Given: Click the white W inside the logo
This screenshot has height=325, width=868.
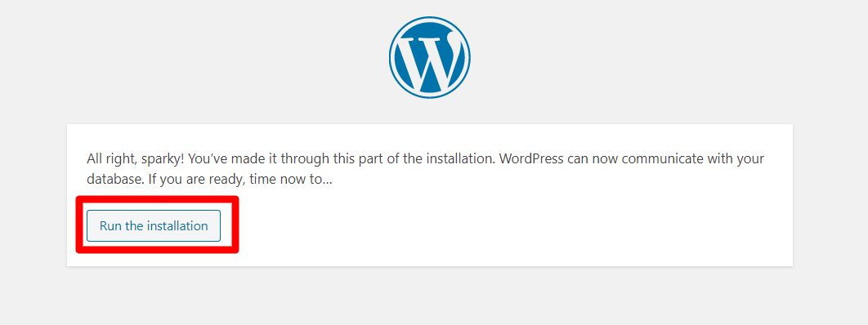Looking at the screenshot, I should 430,61.
